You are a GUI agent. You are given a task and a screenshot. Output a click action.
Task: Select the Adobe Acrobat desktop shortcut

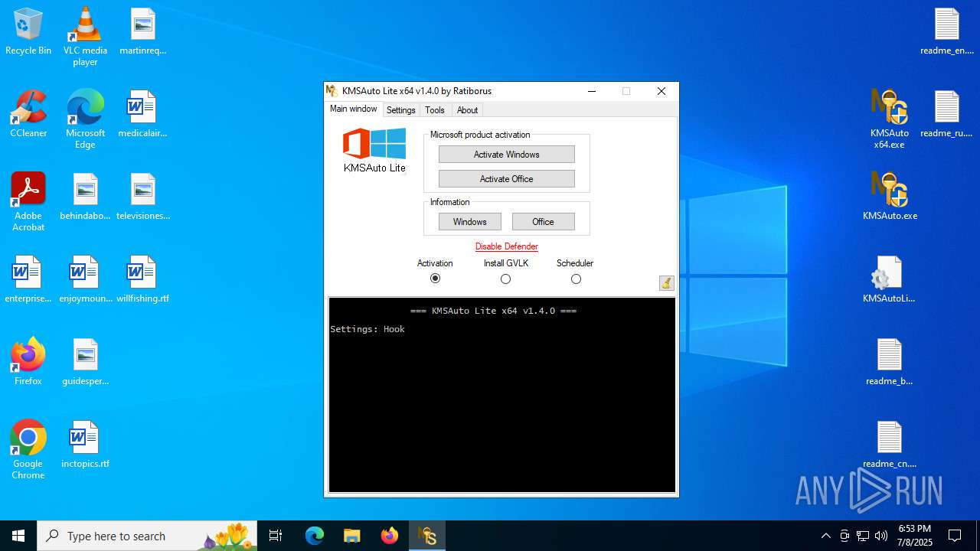click(x=28, y=202)
